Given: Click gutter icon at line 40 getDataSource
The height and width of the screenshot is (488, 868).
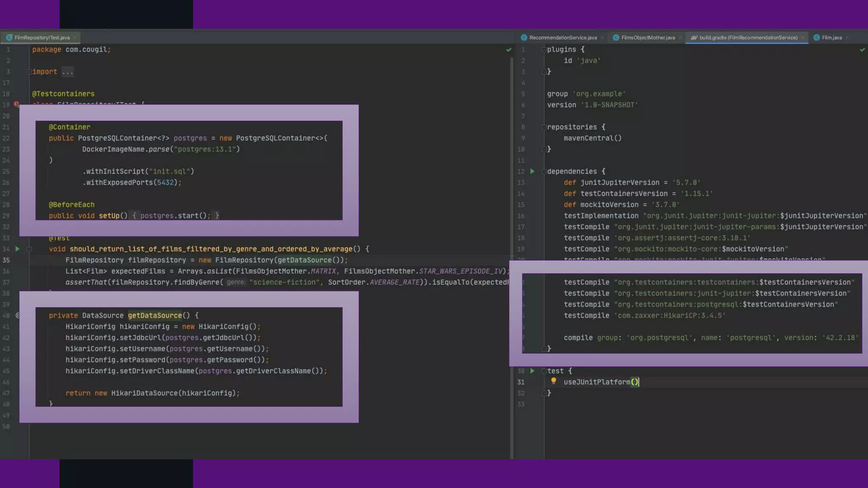Looking at the screenshot, I should (x=17, y=316).
